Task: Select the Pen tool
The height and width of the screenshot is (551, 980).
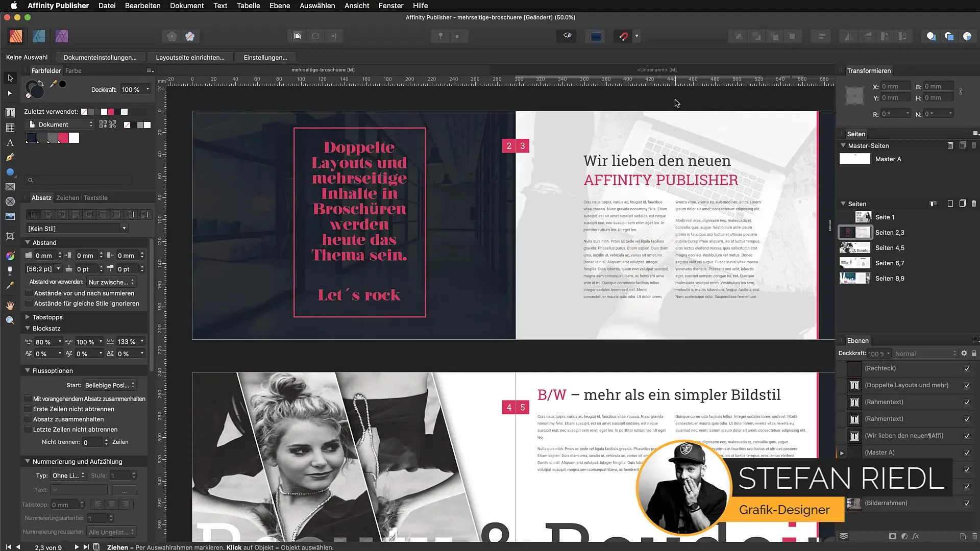Action: point(10,158)
